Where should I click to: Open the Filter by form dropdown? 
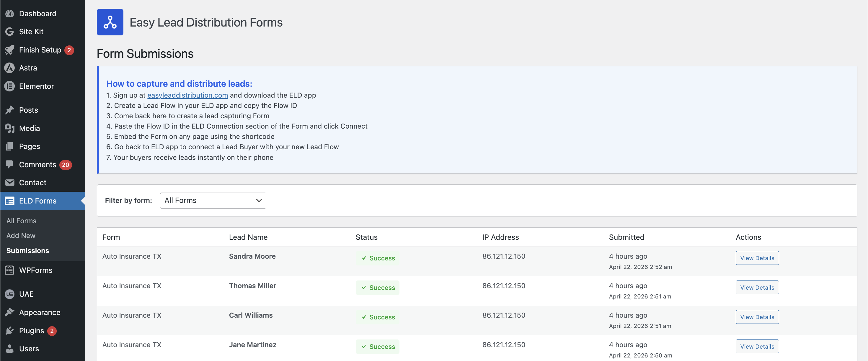pos(213,200)
